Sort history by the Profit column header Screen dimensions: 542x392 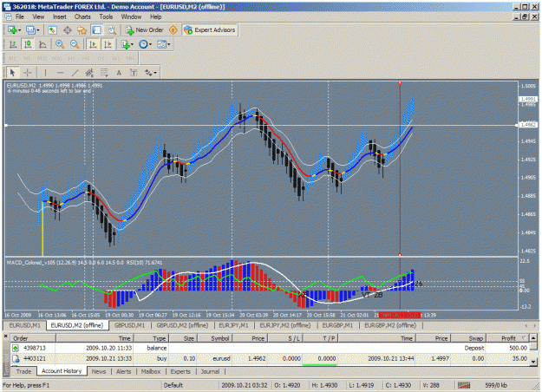pos(508,338)
